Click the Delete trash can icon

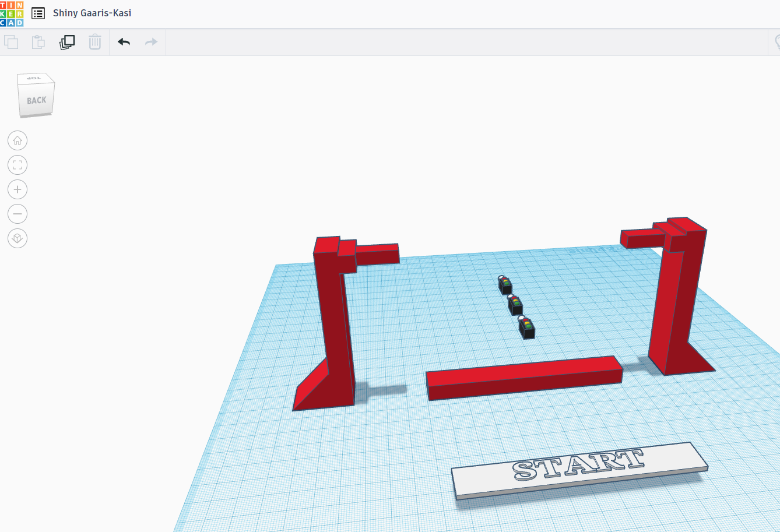(95, 42)
